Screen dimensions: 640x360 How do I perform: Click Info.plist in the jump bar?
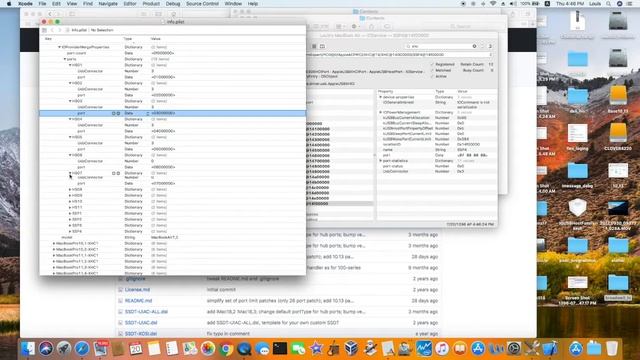[x=79, y=30]
